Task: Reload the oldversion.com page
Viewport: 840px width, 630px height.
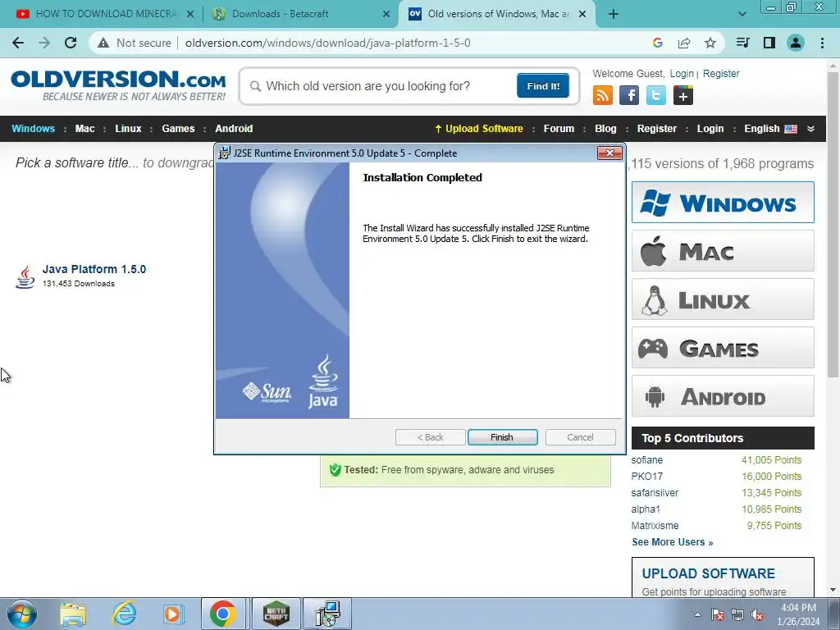Action: pos(71,43)
